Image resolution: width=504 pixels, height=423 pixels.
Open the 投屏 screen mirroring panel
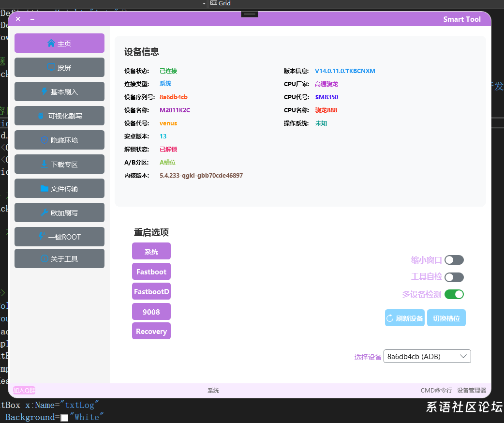coord(59,67)
